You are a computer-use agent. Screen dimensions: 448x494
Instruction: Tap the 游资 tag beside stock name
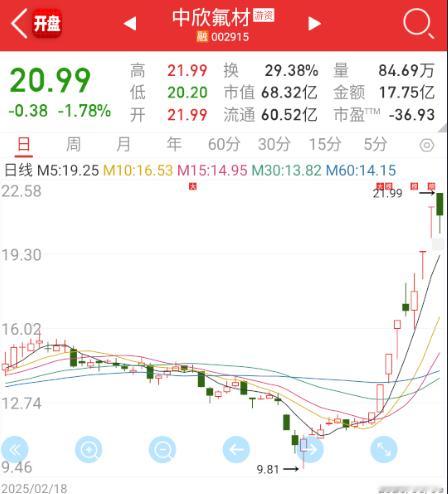[x=263, y=16]
